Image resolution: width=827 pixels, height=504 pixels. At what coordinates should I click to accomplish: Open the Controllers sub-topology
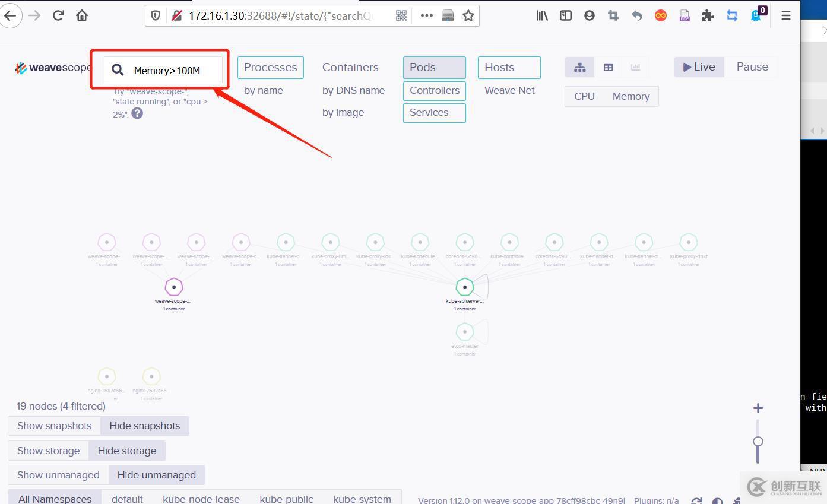click(434, 91)
